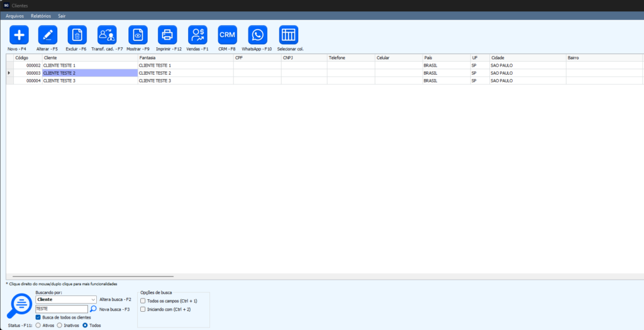Click code cell 000004

pos(28,81)
